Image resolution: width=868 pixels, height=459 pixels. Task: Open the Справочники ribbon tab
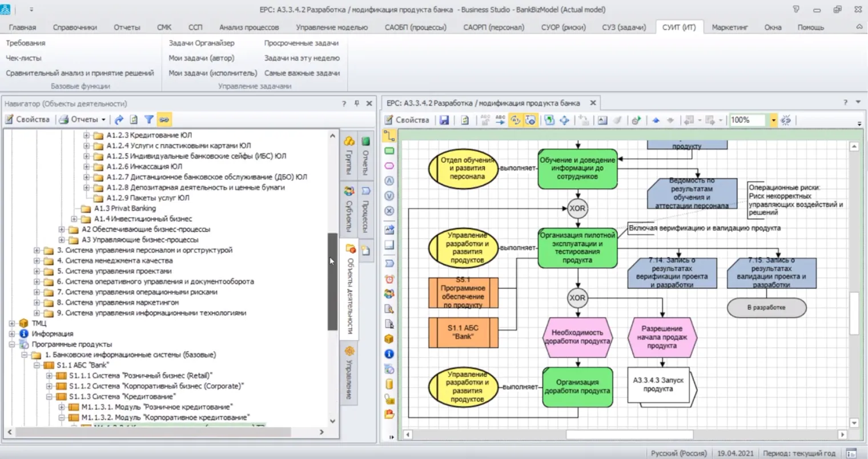tap(75, 27)
